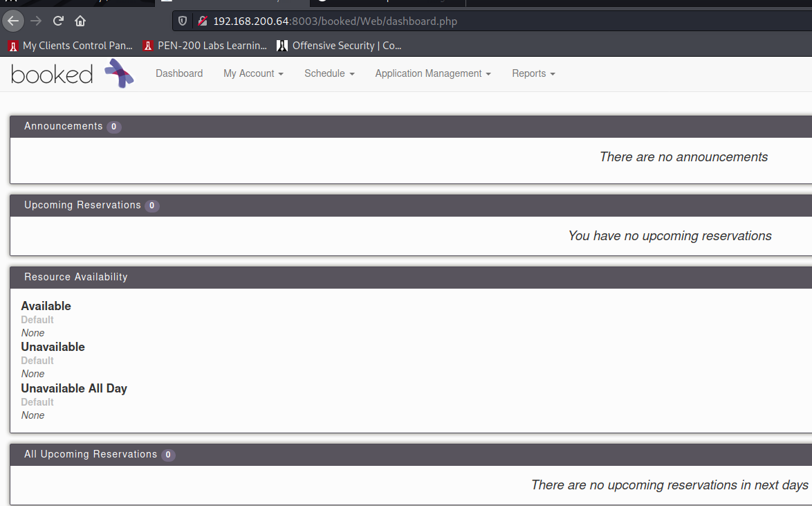Screen dimensions: 812x506
Task: Expand the My Account dropdown menu
Action: (253, 73)
